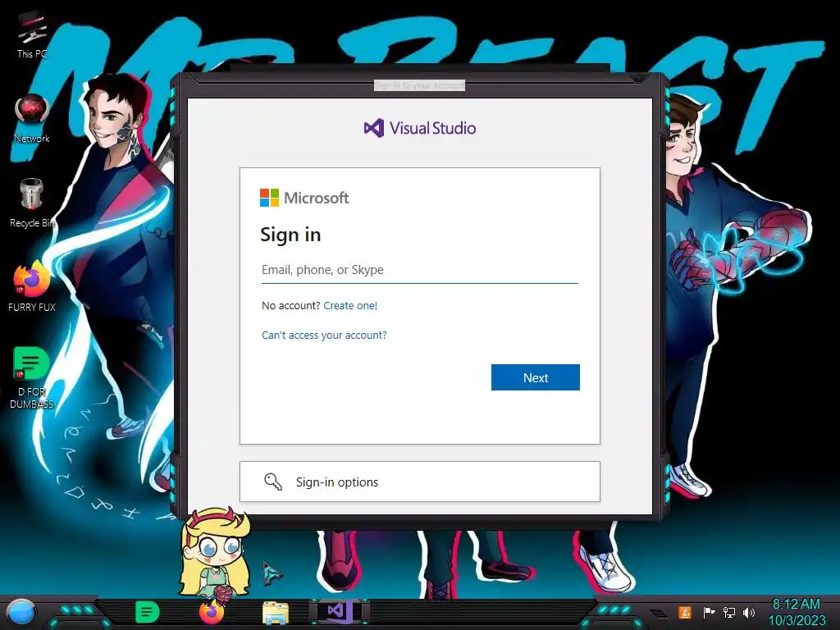Open Action Center flag tray icon
The width and height of the screenshot is (840, 630).
708,612
